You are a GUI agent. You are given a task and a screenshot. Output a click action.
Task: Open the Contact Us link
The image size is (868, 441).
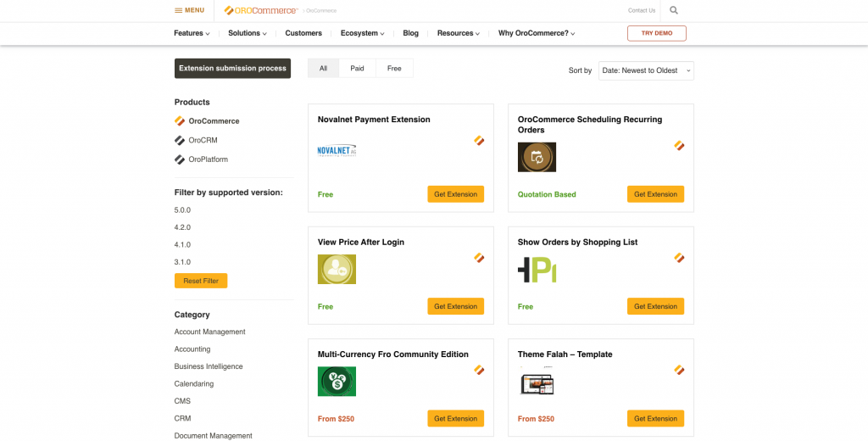(642, 10)
